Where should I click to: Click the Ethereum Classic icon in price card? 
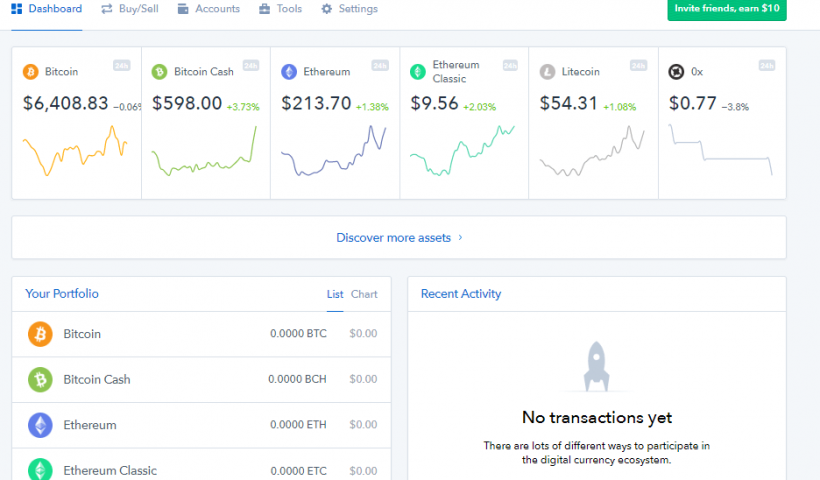pyautogui.click(x=418, y=72)
